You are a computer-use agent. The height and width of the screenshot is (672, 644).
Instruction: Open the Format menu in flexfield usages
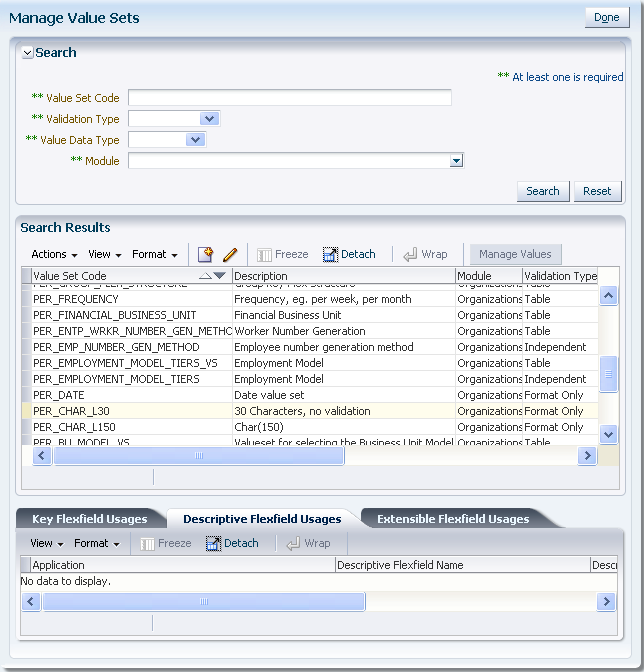pyautogui.click(x=97, y=543)
